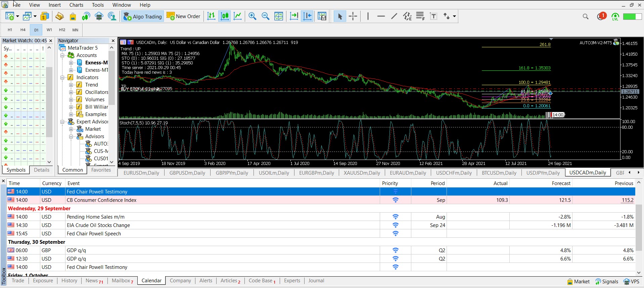This screenshot has width=644, height=288.
Task: Select the trendline drawing tool
Action: [394, 16]
